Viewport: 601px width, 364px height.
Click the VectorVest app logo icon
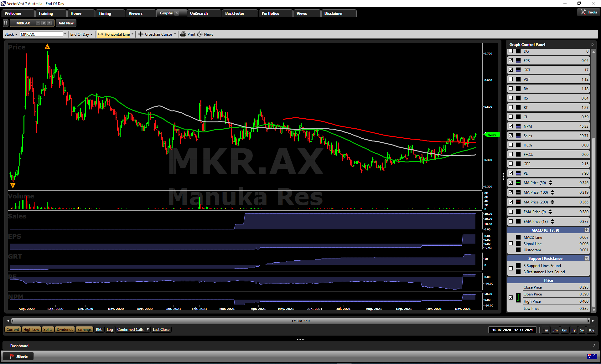coord(3,3)
